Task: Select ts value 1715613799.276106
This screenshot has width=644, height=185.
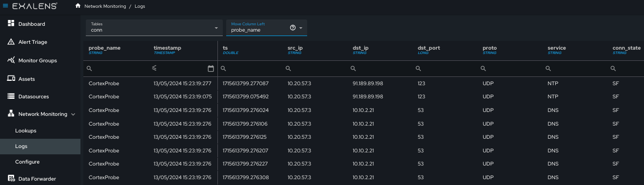Action: coord(246,124)
